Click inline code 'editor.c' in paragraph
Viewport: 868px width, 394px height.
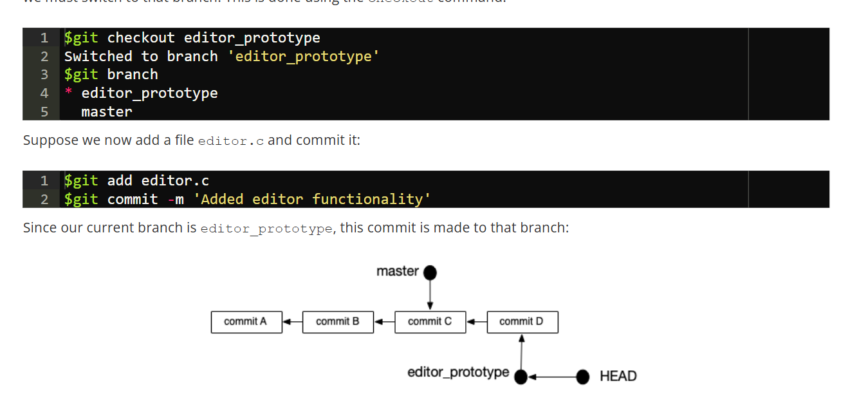coord(231,141)
